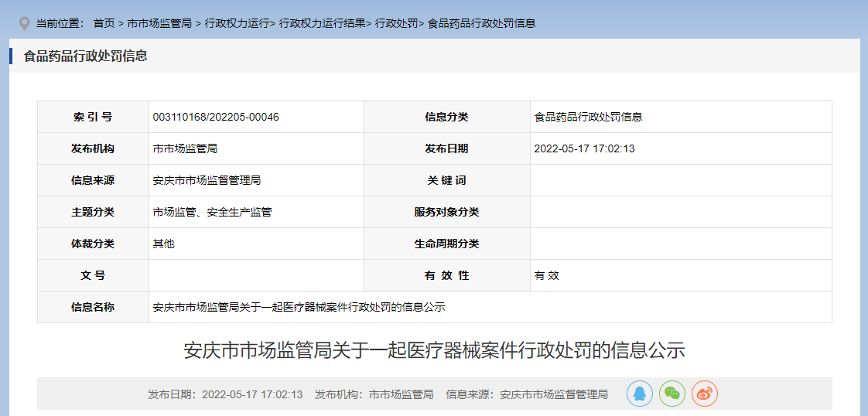Click the large article title heading

[434, 350]
